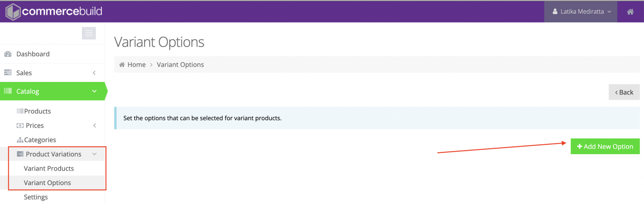
Task: Select the Dashboard icon in the sidebar
Action: [8, 54]
